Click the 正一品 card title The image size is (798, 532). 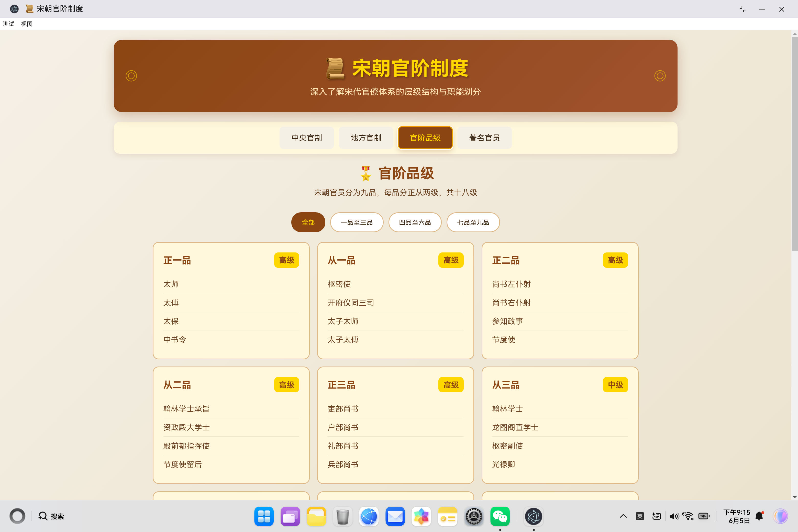click(x=177, y=260)
